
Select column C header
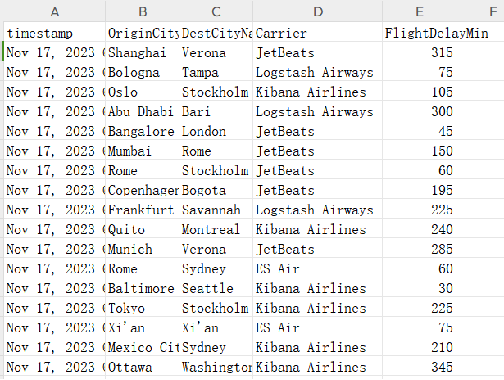(216, 12)
